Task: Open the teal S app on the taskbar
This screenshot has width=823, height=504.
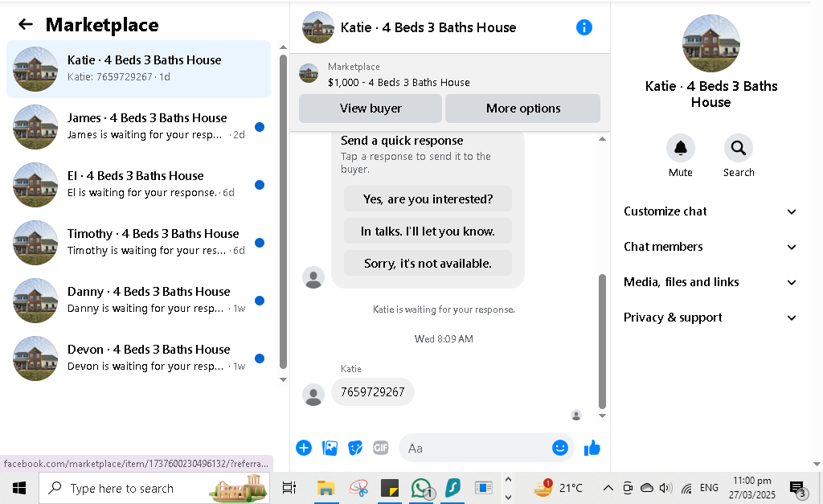Action: (452, 488)
